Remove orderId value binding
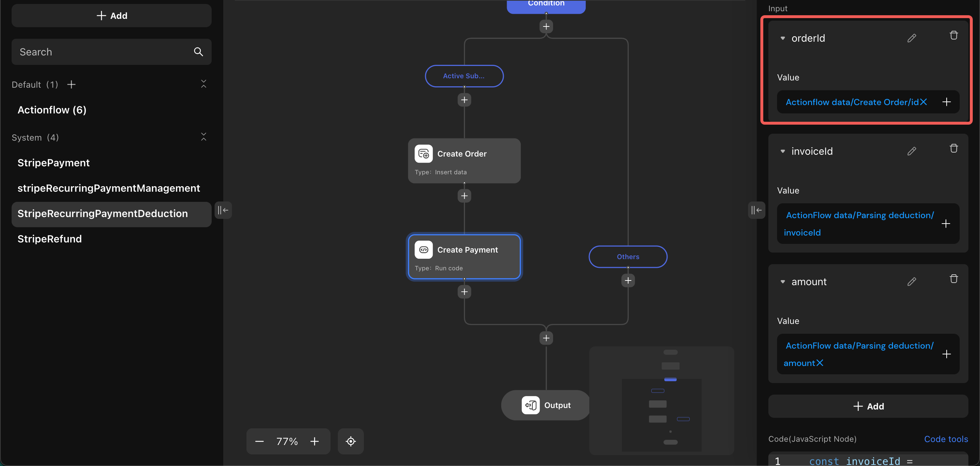Screen dimensions: 980x466 tap(923, 102)
